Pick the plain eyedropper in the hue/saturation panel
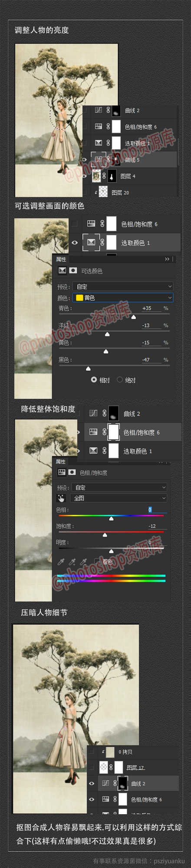Viewport: 191px width, 868px height. (x=61, y=562)
